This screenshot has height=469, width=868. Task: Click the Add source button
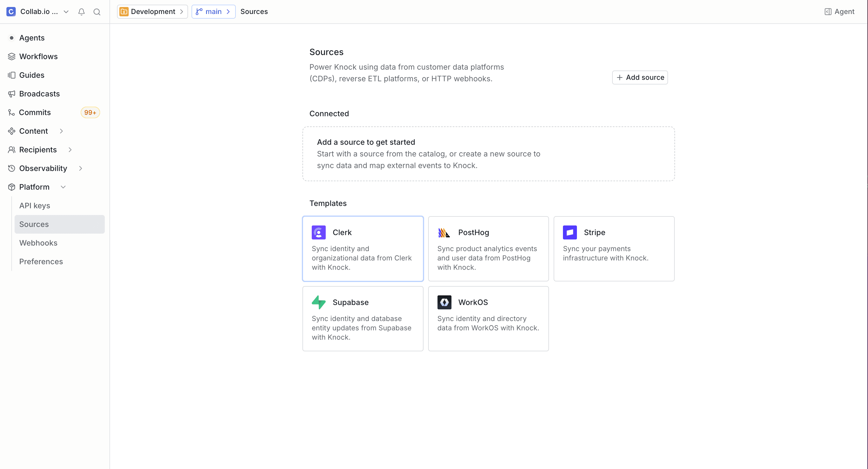pyautogui.click(x=640, y=77)
